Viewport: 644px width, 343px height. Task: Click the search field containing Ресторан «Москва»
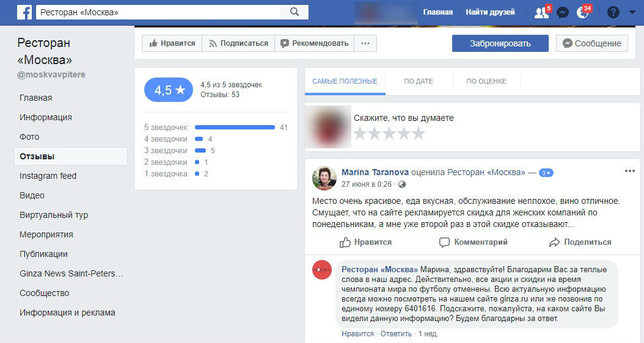pos(158,12)
